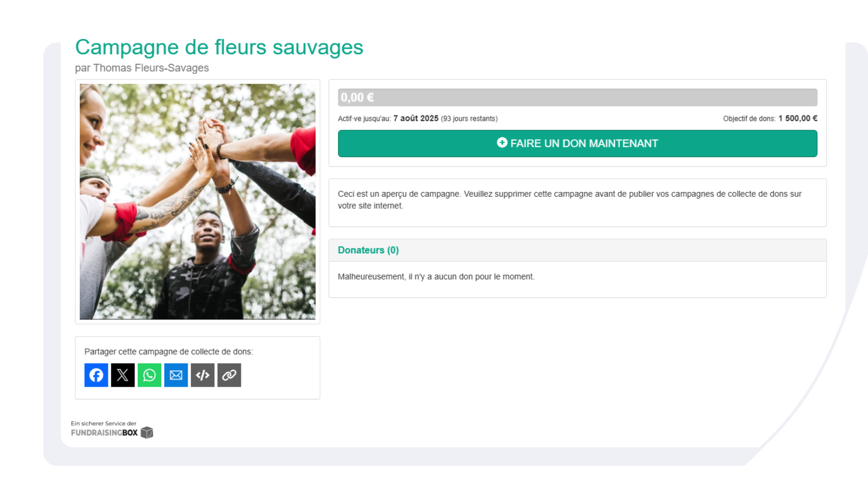This screenshot has width=868, height=488.
Task: Click the author Thomas Fleurs-Savages
Action: [x=151, y=68]
